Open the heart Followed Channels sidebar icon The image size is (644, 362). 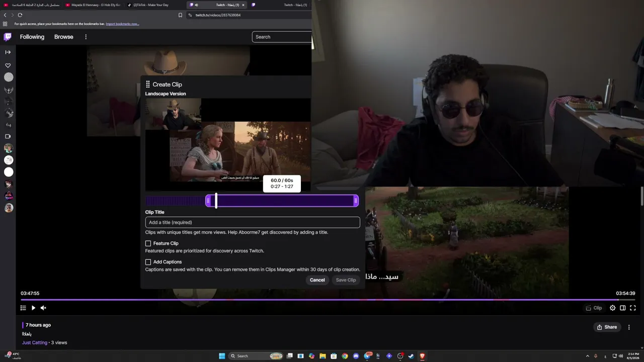point(8,65)
